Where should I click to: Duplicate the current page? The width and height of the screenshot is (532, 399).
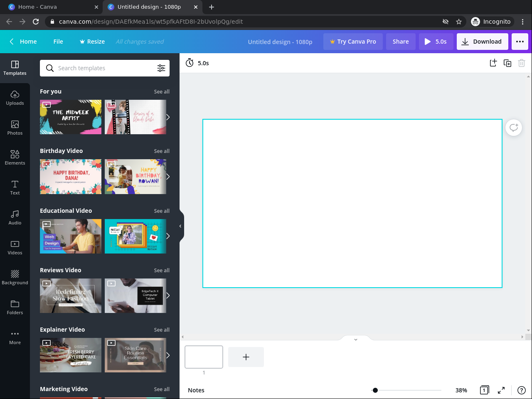(x=507, y=63)
